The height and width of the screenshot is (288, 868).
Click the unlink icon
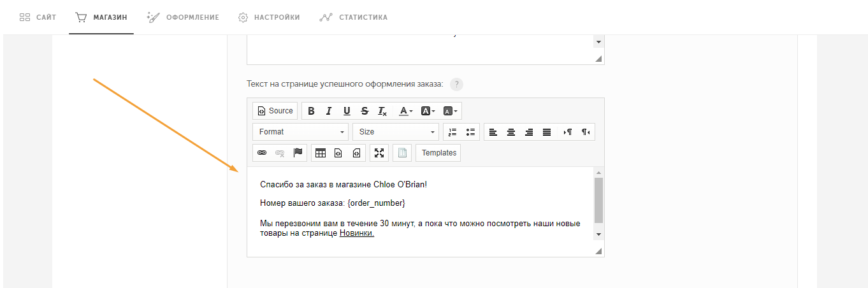point(280,153)
